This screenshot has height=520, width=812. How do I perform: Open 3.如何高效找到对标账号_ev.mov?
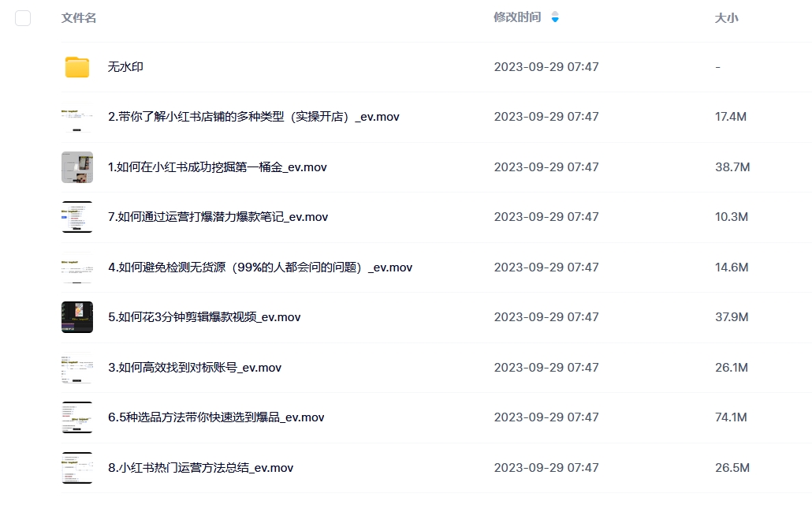[195, 368]
